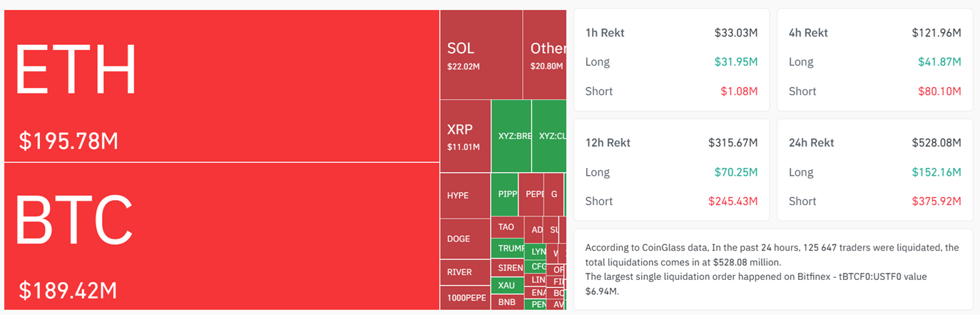The image size is (980, 315).
Task: Open the SOL $22.02M tile
Action: (x=481, y=55)
